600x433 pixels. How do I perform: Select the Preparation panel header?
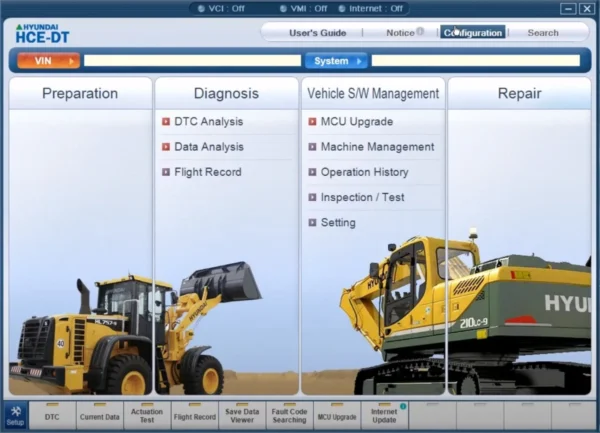tap(80, 93)
